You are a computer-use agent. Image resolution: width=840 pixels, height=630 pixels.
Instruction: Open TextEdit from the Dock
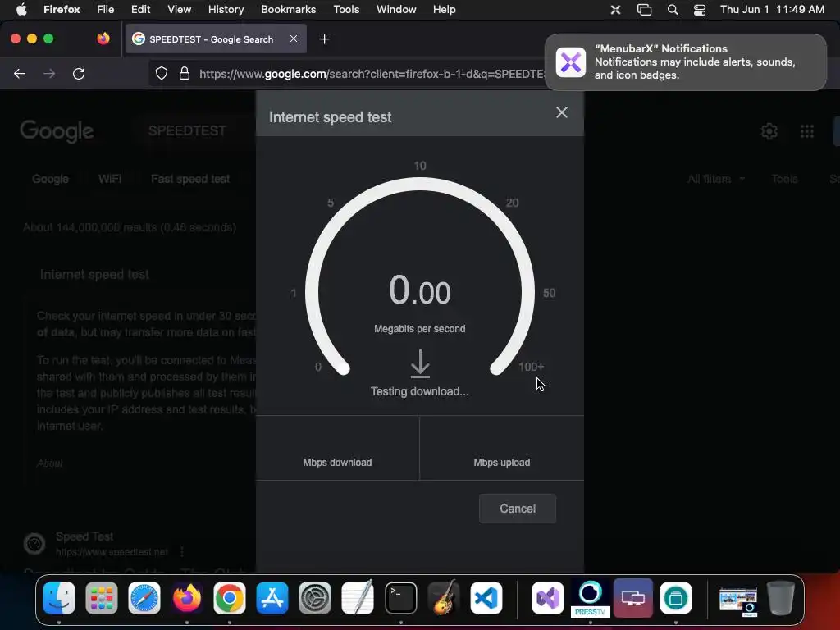coord(358,598)
